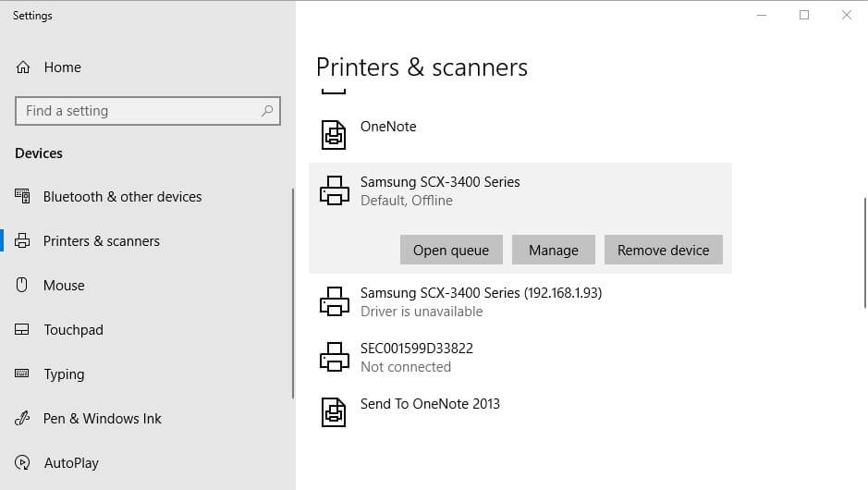Click Remove device for Samsung printer

(x=663, y=250)
